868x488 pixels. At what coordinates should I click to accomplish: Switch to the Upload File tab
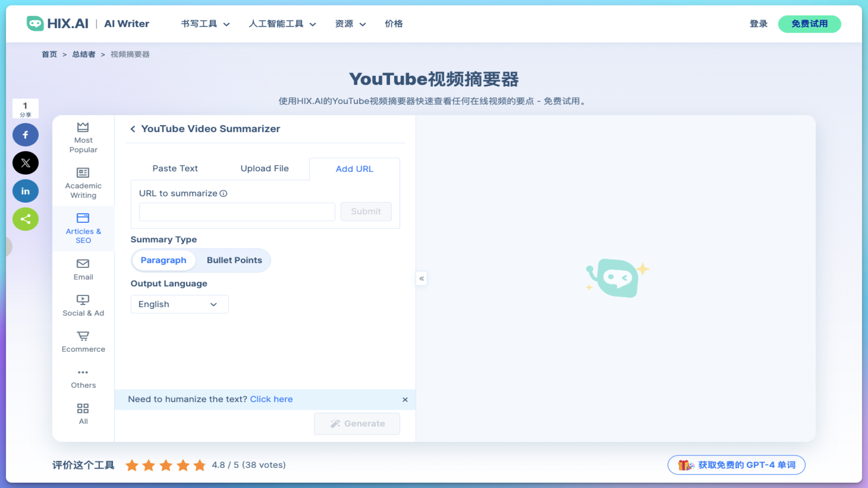point(264,169)
